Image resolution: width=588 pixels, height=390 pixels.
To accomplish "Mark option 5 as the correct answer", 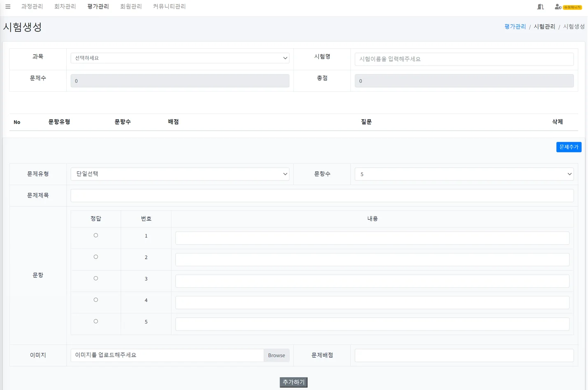I will point(96,321).
